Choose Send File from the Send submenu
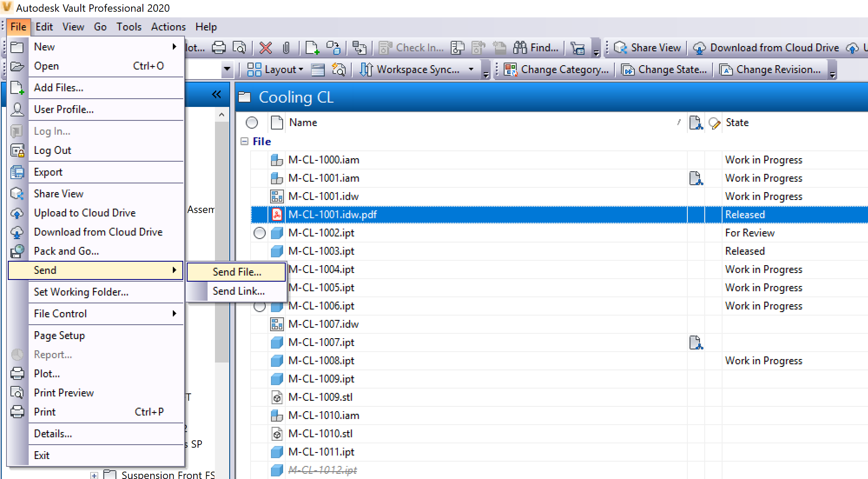 tap(237, 272)
